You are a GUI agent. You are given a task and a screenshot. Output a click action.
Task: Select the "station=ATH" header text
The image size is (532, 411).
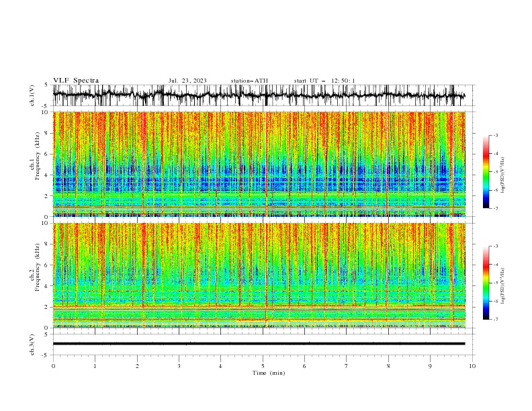(x=249, y=81)
